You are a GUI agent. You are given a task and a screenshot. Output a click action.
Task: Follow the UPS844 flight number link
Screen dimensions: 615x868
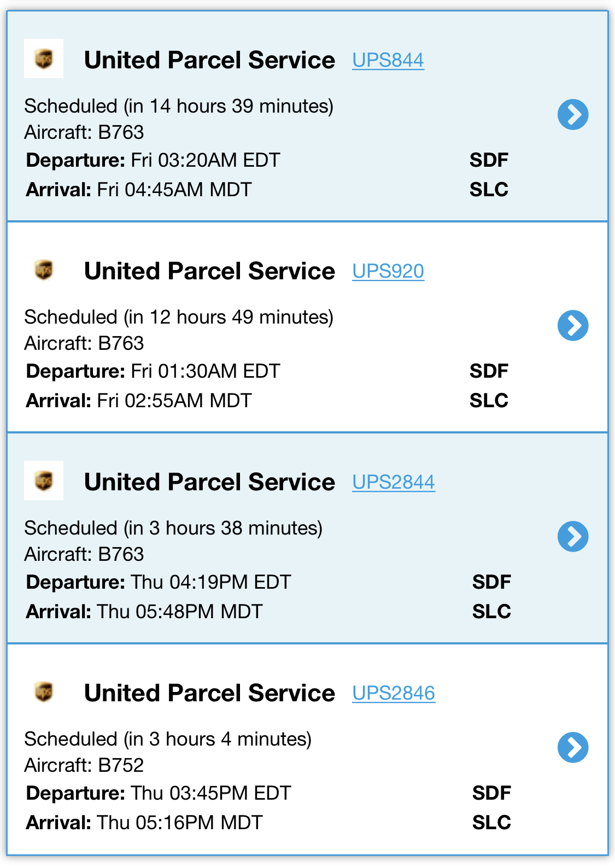click(x=388, y=60)
